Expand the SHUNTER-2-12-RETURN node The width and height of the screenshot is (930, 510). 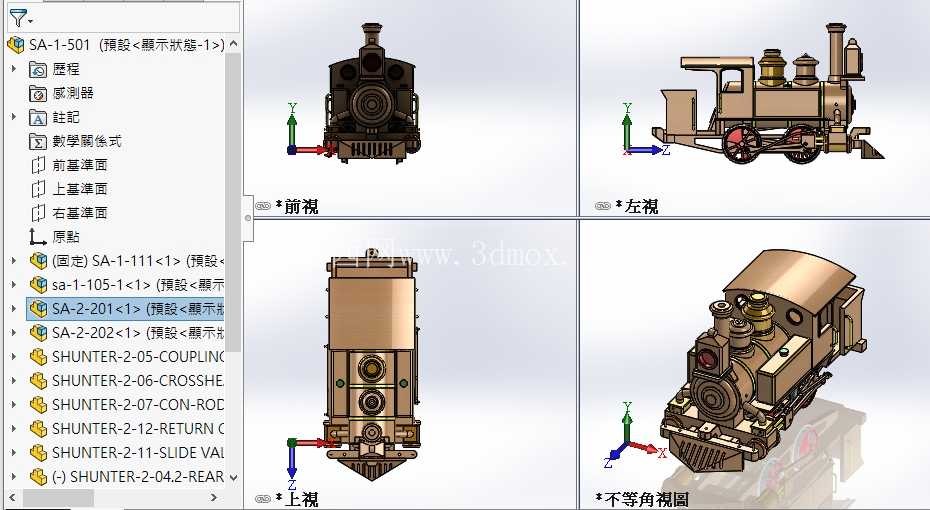[14, 428]
